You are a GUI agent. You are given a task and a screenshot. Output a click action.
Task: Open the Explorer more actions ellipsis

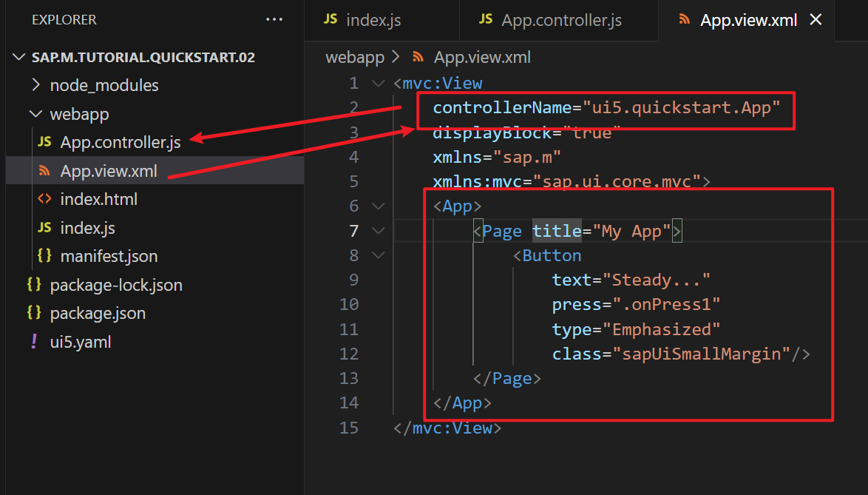[274, 20]
